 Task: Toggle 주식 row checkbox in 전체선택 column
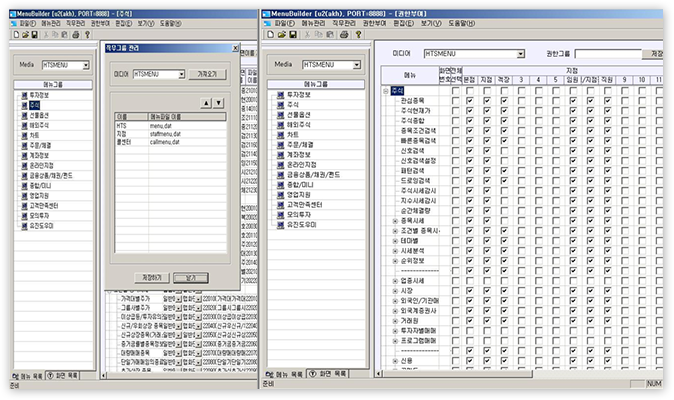(456, 91)
